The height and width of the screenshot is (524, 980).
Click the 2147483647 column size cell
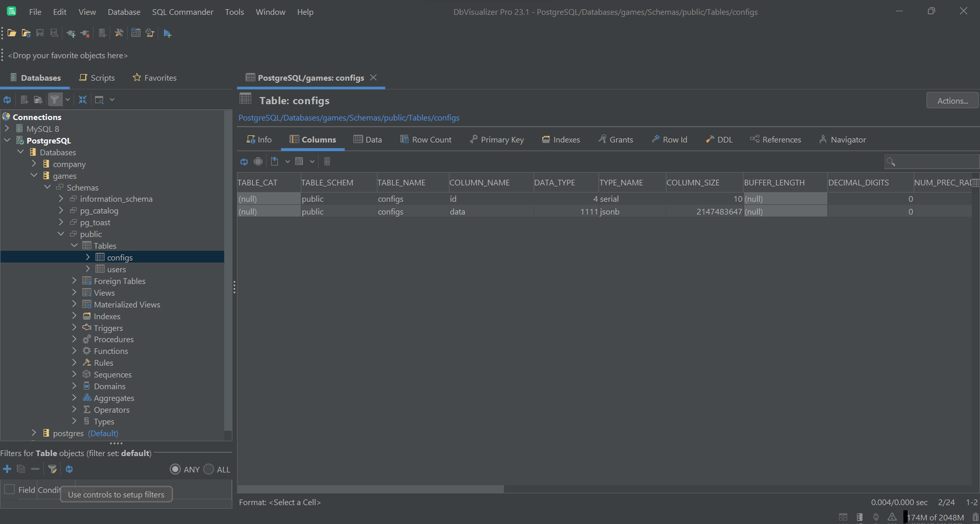(x=704, y=211)
